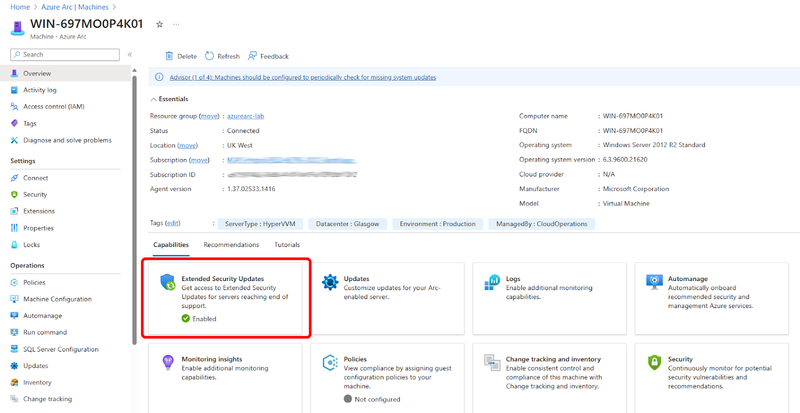Click the SQL Server Configuration icon
Screen dimensions: 800x413
tap(14, 350)
